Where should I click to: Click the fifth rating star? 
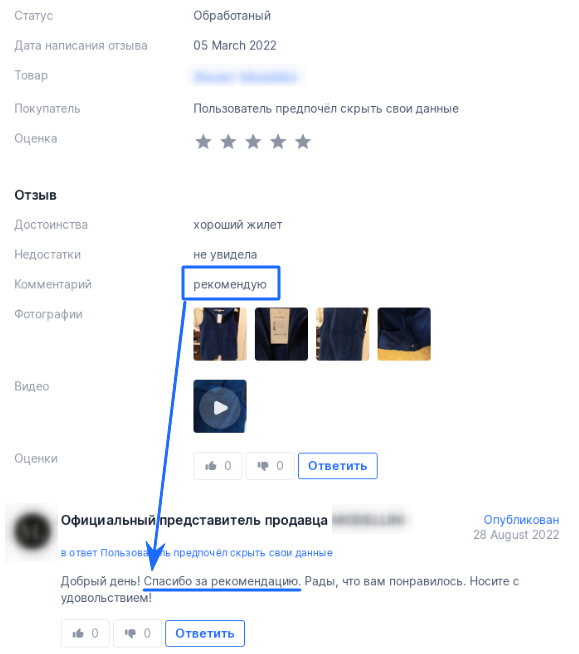point(303,142)
